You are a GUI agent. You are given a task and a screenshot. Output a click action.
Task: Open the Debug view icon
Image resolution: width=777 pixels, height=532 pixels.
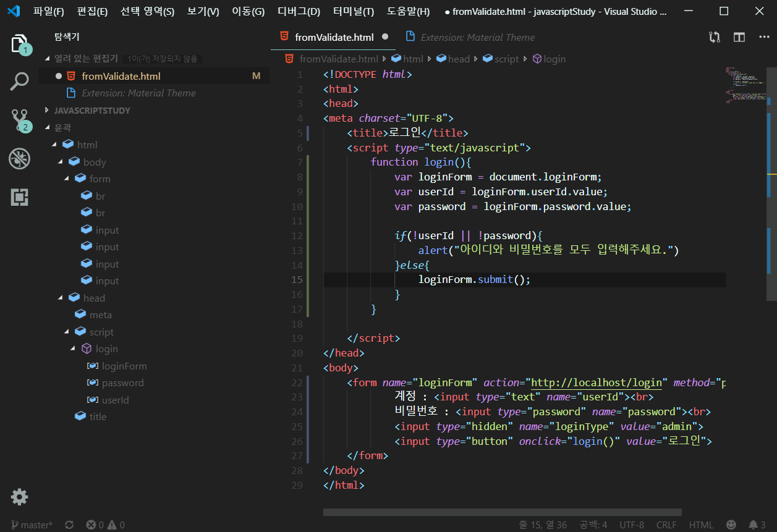click(19, 159)
